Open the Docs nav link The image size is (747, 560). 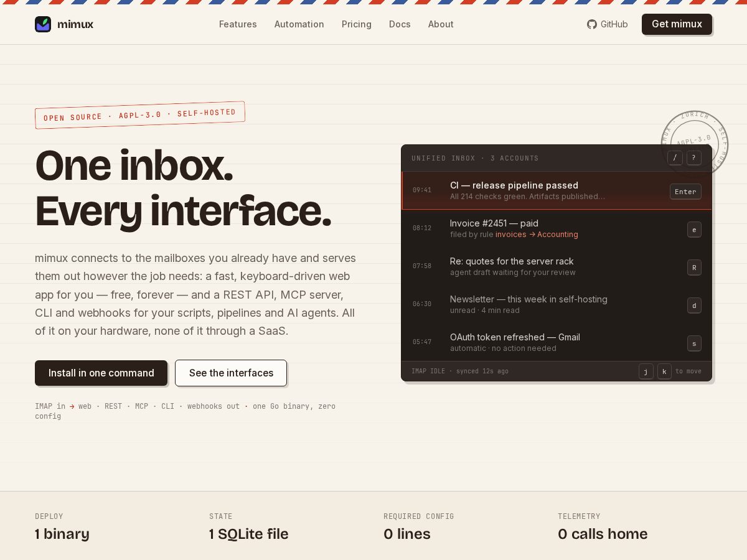coord(400,24)
